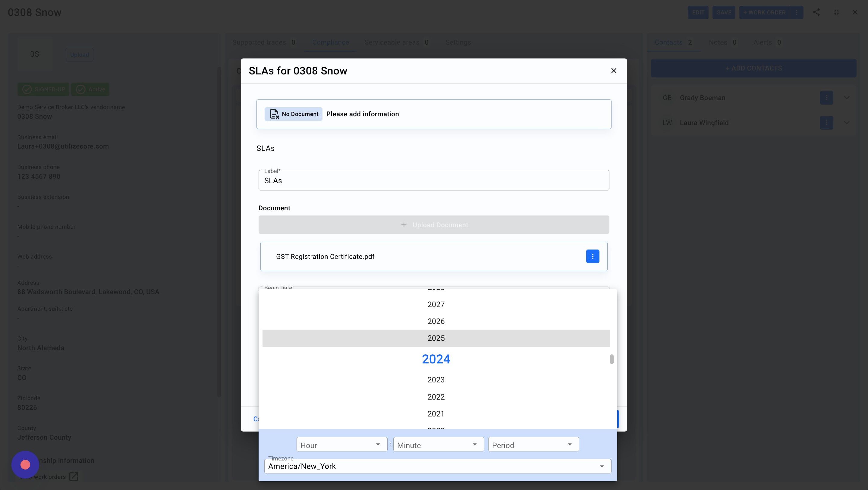Open the Hour dropdown
Image resolution: width=868 pixels, height=490 pixels.
point(342,444)
